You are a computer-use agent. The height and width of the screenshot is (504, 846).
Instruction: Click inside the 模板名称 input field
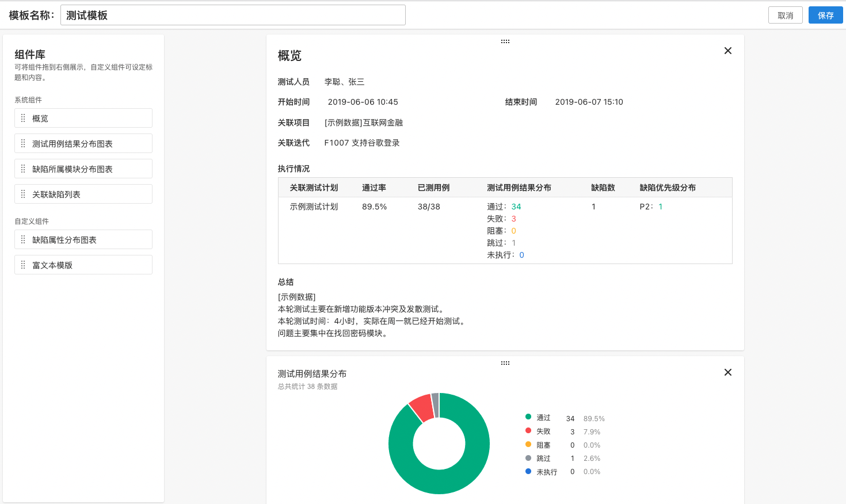[x=233, y=14]
